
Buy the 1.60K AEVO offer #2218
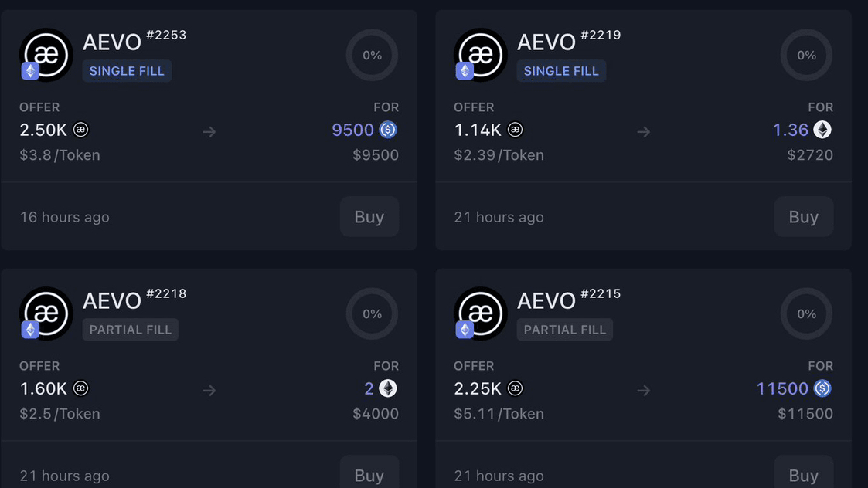(x=369, y=475)
